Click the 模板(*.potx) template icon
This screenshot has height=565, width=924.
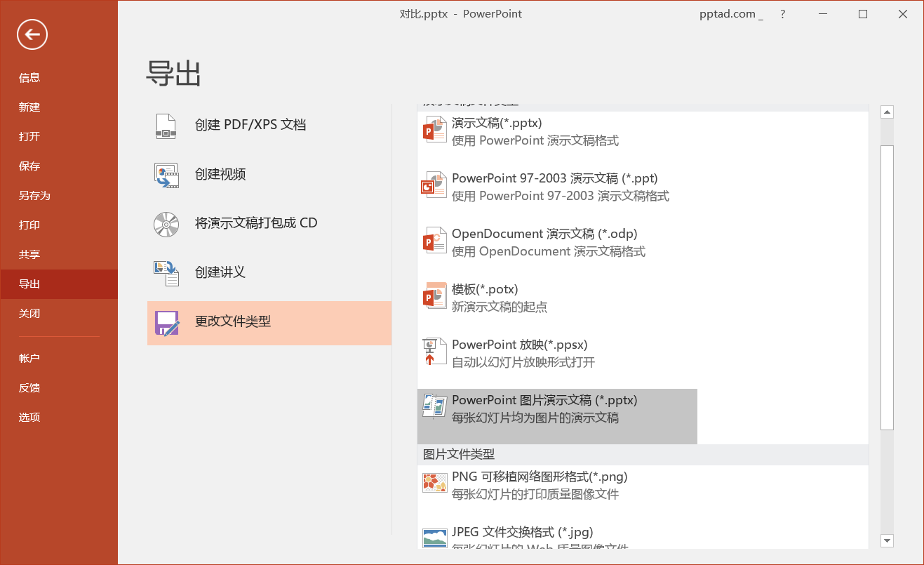click(435, 295)
